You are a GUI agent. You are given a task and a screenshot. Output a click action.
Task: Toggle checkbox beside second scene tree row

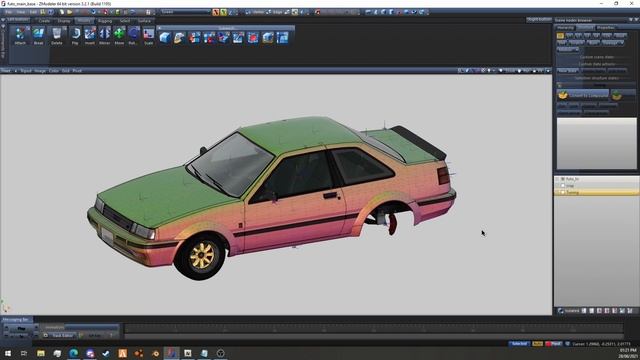562,186
